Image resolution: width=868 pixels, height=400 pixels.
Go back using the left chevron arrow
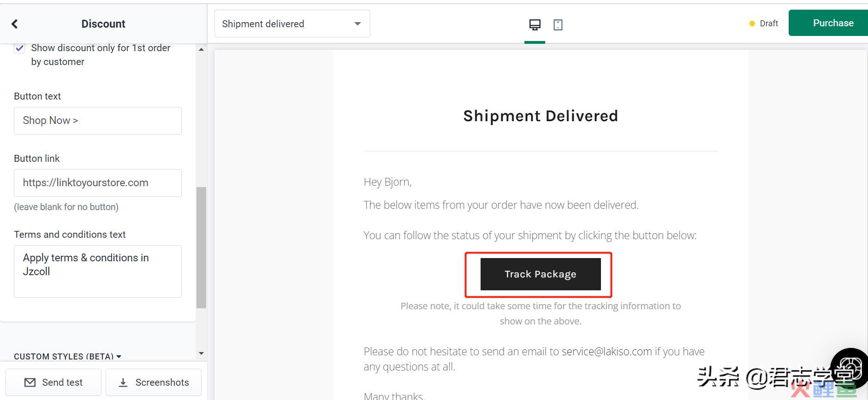[x=15, y=24]
